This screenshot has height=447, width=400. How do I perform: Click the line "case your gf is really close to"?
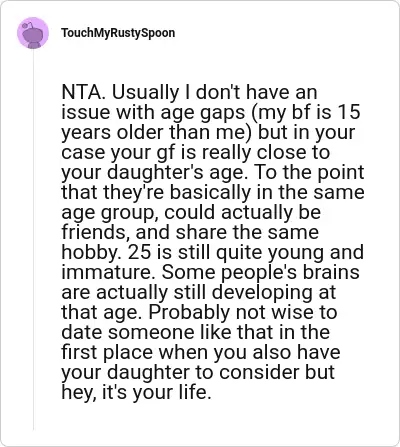pos(196,152)
